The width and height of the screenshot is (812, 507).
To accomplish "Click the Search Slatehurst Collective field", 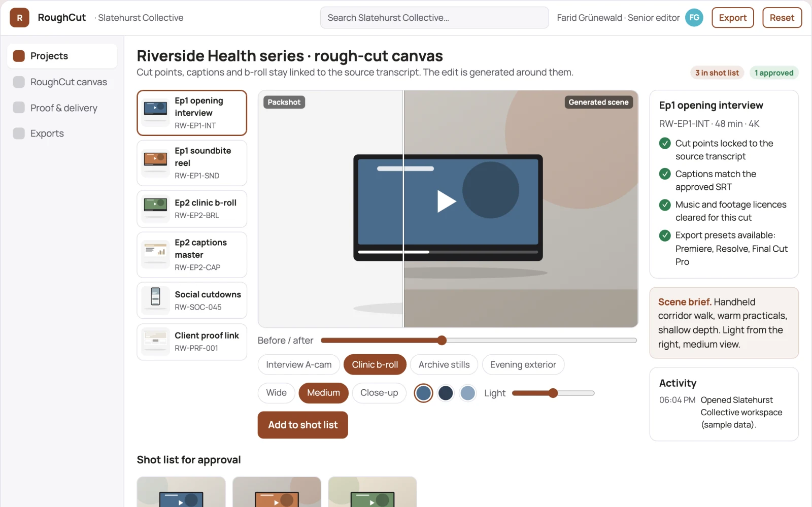I will 434,18.
